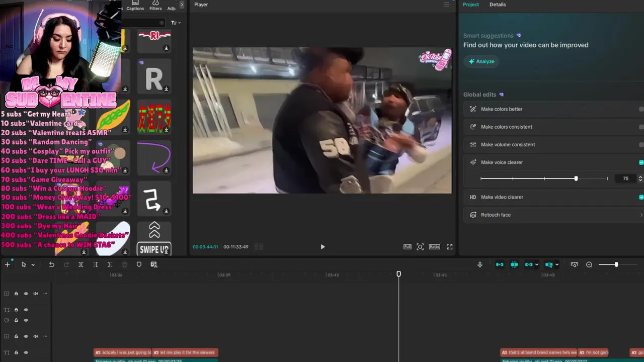Screen dimensions: 644x362
Task: Click the split clip icon
Action: (80, 264)
